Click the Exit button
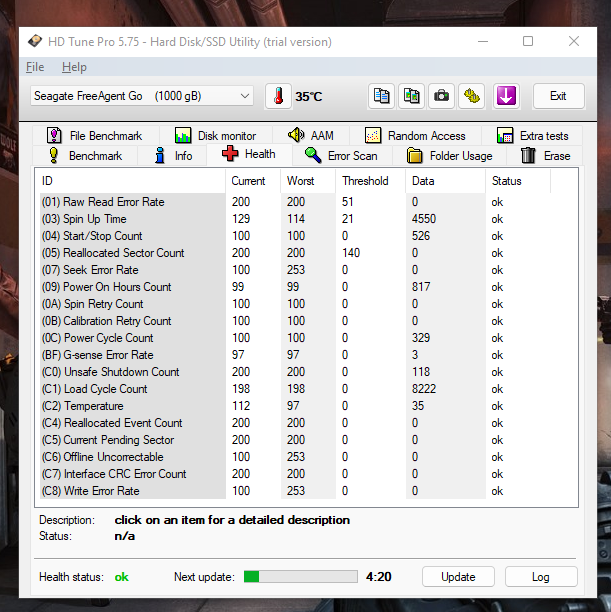 tap(558, 96)
